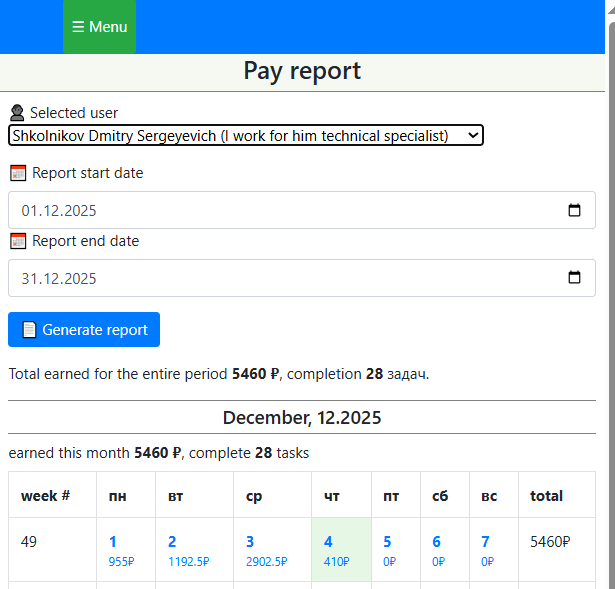Click the Report start date field
The image size is (615, 589).
click(x=280, y=211)
